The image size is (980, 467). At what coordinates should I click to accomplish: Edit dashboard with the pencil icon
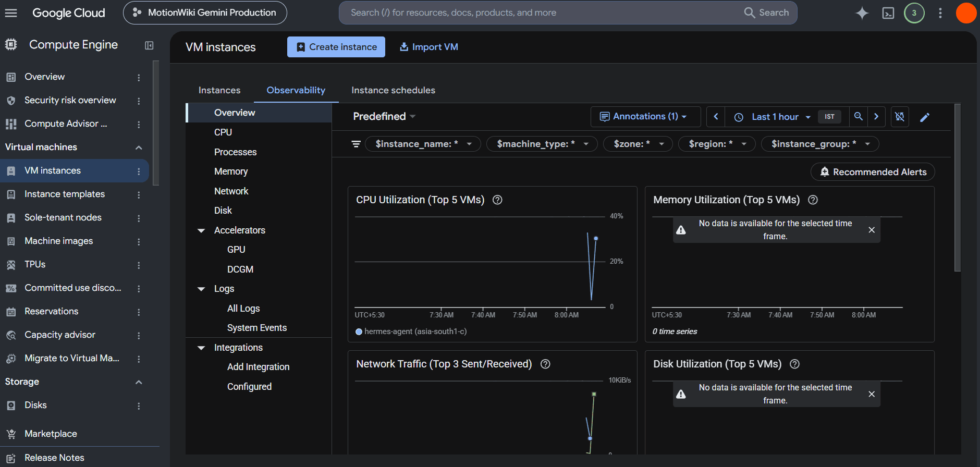pos(925,117)
